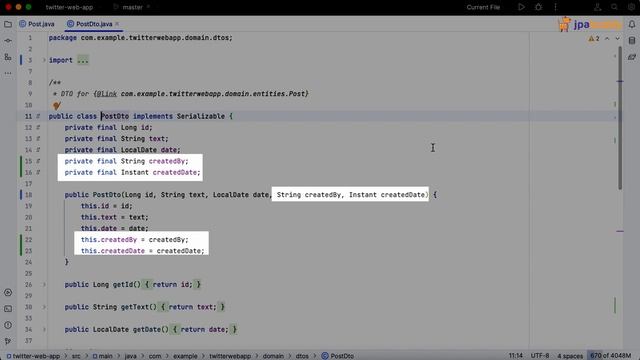The height and width of the screenshot is (360, 640).
Task: Click java in the breadcrumb bar
Action: click(x=131, y=356)
